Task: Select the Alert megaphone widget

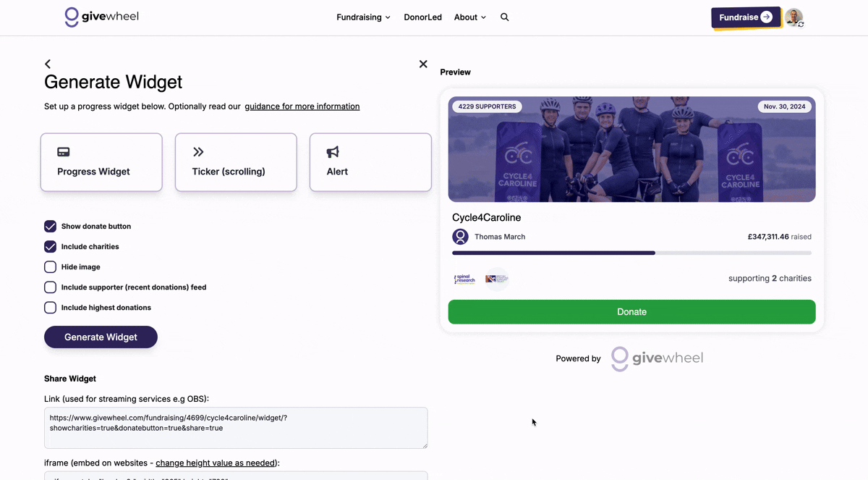Action: [370, 162]
